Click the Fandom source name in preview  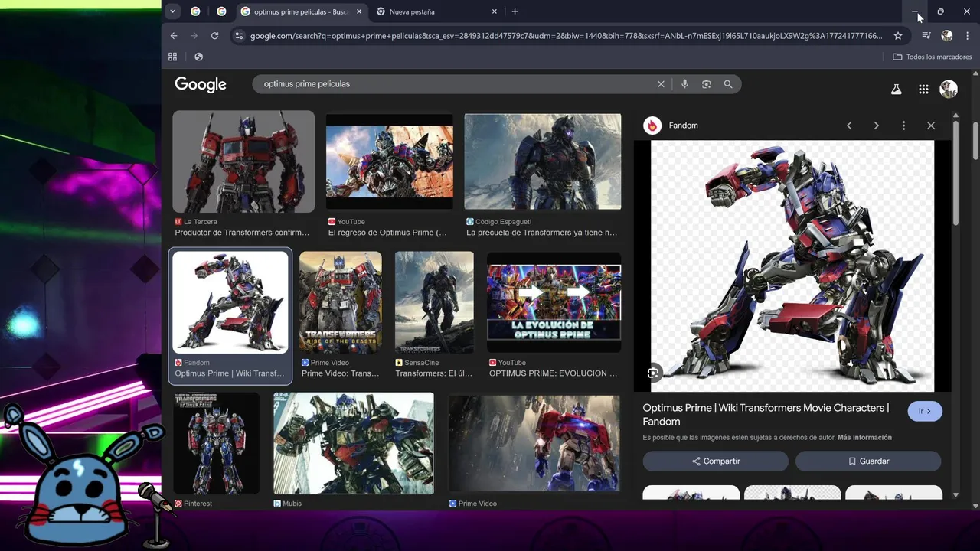click(684, 126)
